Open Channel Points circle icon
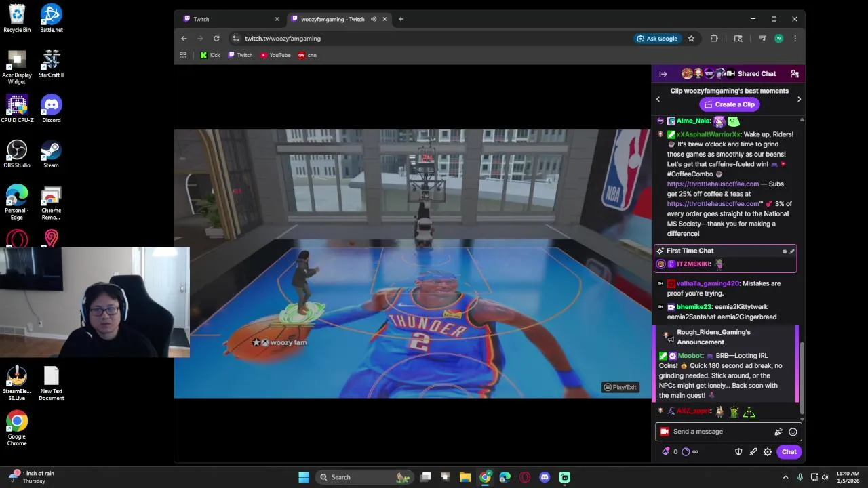The width and height of the screenshot is (868, 488). [x=686, y=452]
